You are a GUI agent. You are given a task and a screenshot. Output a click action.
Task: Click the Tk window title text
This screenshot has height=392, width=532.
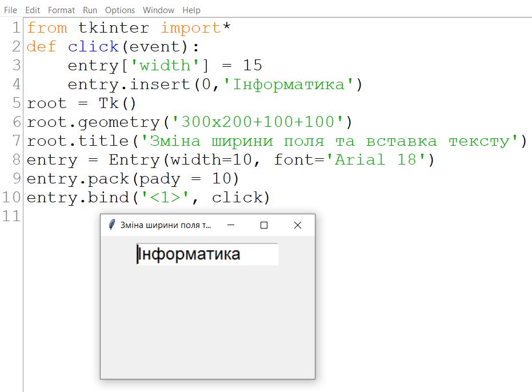click(x=166, y=225)
